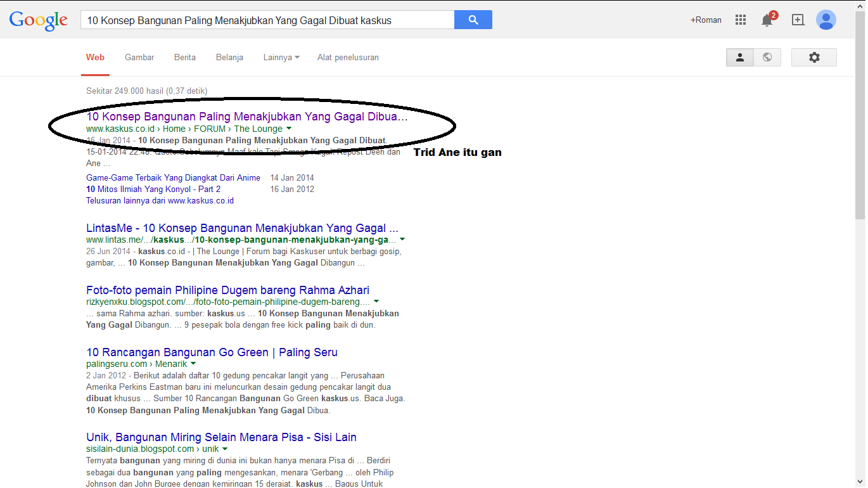
Task: Expand the palingseru.com result dropdown arrow
Action: [193, 364]
